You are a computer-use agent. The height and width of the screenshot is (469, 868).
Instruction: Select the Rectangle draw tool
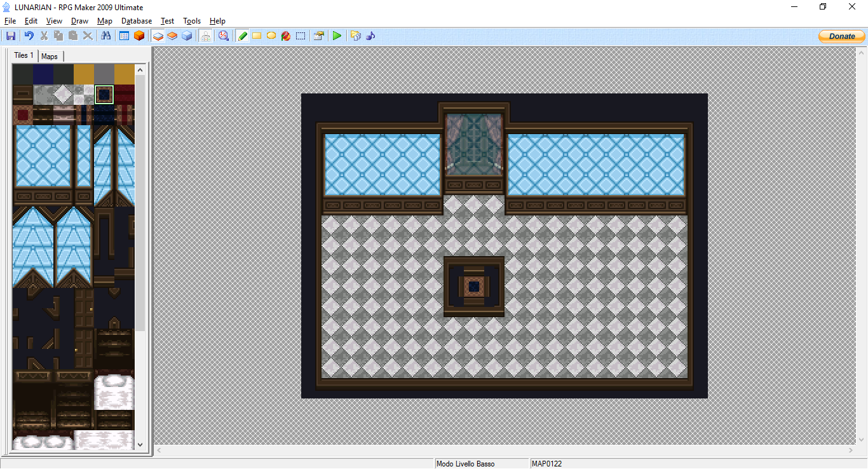tap(257, 36)
